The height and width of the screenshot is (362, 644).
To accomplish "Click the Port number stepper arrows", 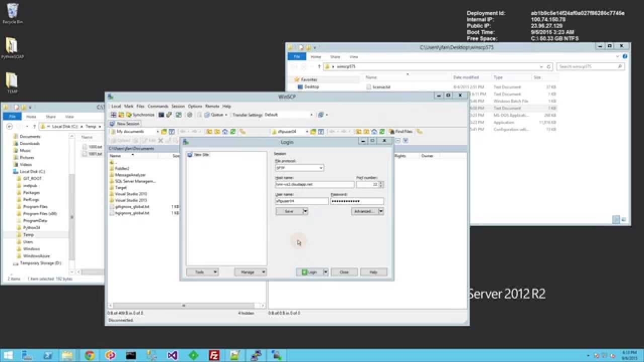I will pyautogui.click(x=381, y=185).
